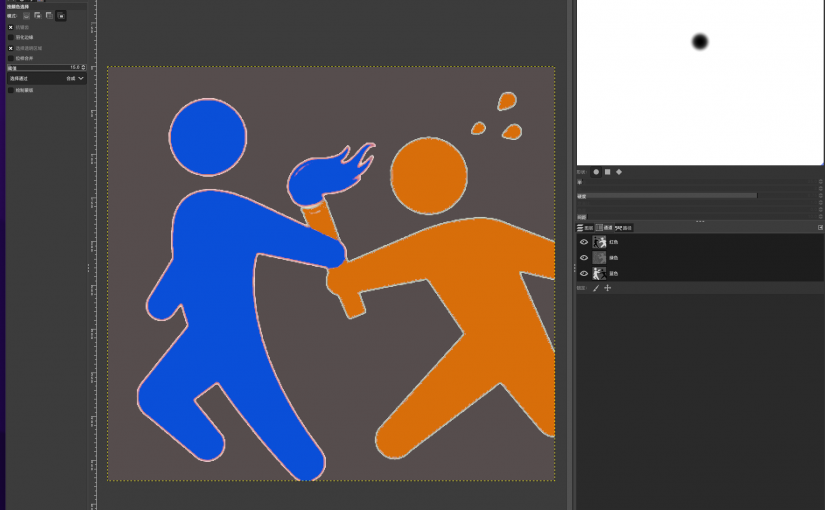The width and height of the screenshot is (825, 510).
Task: Select the intersect selection mode icon
Action: [60, 16]
